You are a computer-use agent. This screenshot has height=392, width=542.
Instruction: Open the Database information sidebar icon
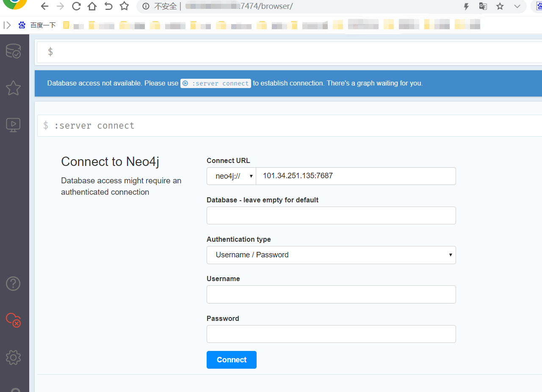pyautogui.click(x=14, y=51)
